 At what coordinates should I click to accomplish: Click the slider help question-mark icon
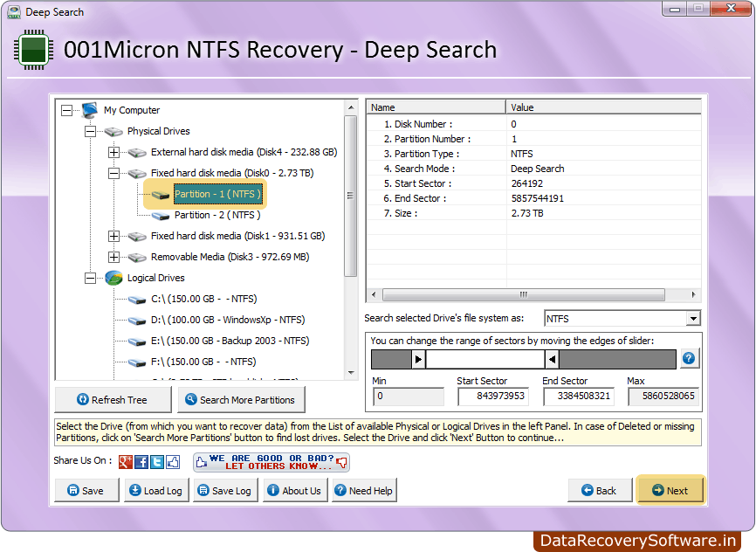[x=689, y=358]
